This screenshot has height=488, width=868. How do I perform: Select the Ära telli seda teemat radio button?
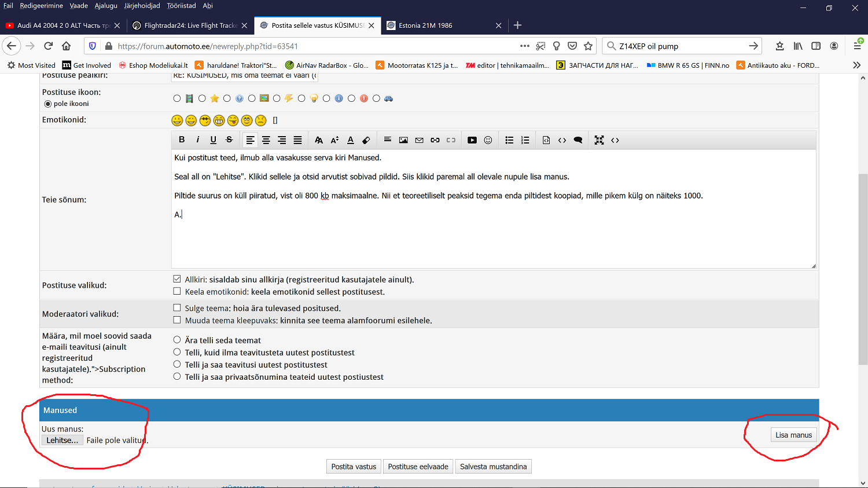click(177, 340)
